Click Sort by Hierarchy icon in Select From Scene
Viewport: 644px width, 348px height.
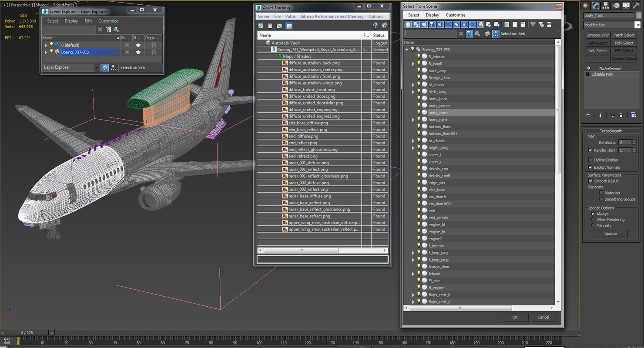[x=496, y=33]
